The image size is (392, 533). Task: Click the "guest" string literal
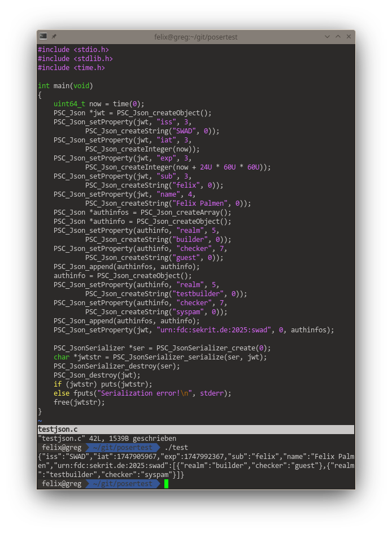(x=186, y=258)
